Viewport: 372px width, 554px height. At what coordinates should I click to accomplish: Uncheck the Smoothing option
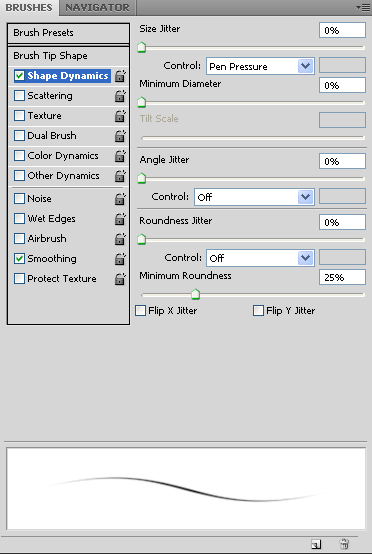pos(19,259)
